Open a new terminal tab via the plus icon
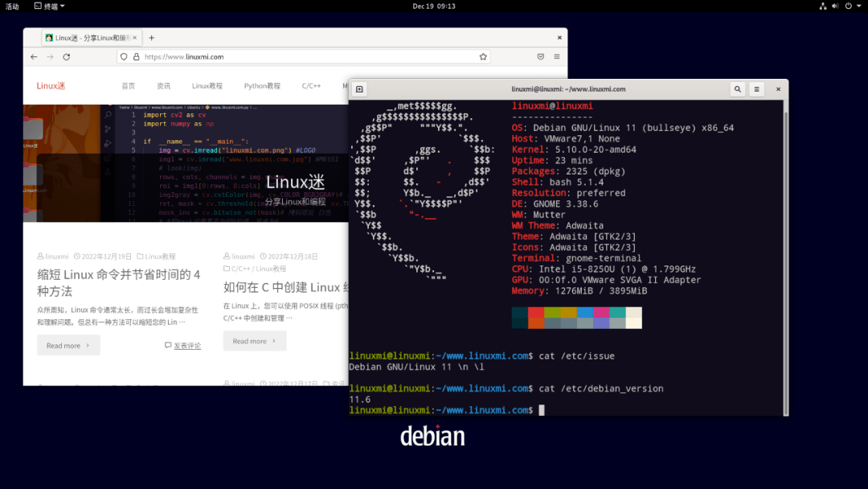 pyautogui.click(x=359, y=88)
